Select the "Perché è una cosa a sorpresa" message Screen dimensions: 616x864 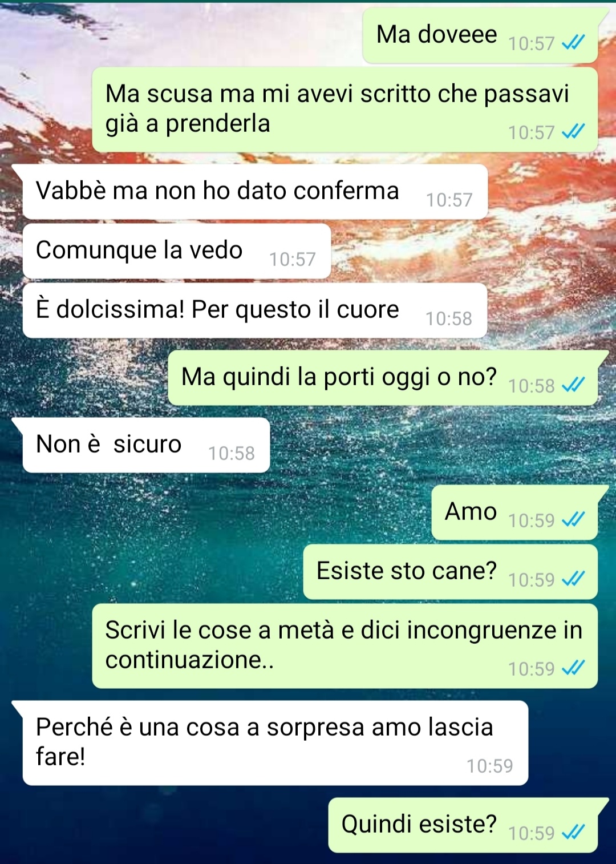coord(275,743)
